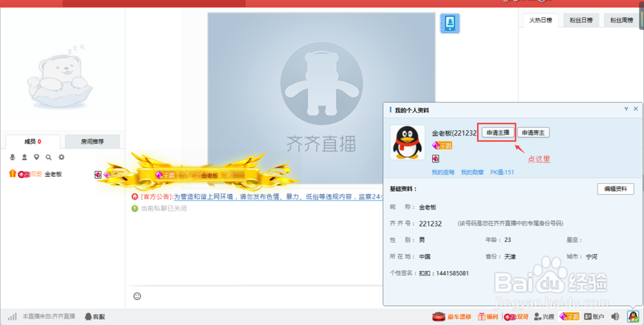
Task: Click the 申请主播 button
Action: [x=498, y=132]
